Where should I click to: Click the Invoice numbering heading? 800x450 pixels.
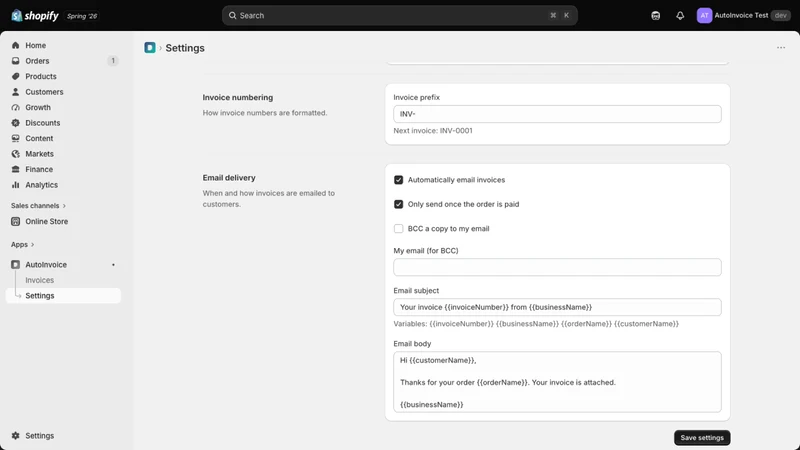pyautogui.click(x=238, y=97)
